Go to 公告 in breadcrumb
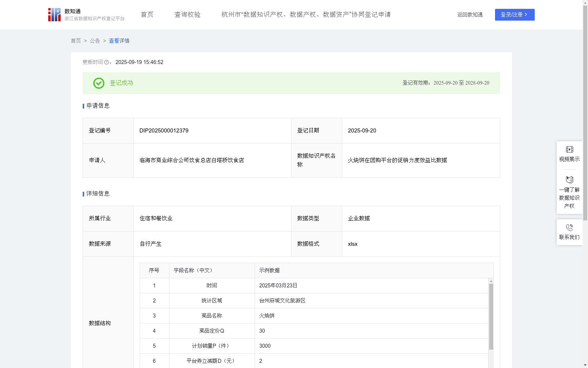Image resolution: width=588 pixels, height=368 pixels. click(x=95, y=41)
